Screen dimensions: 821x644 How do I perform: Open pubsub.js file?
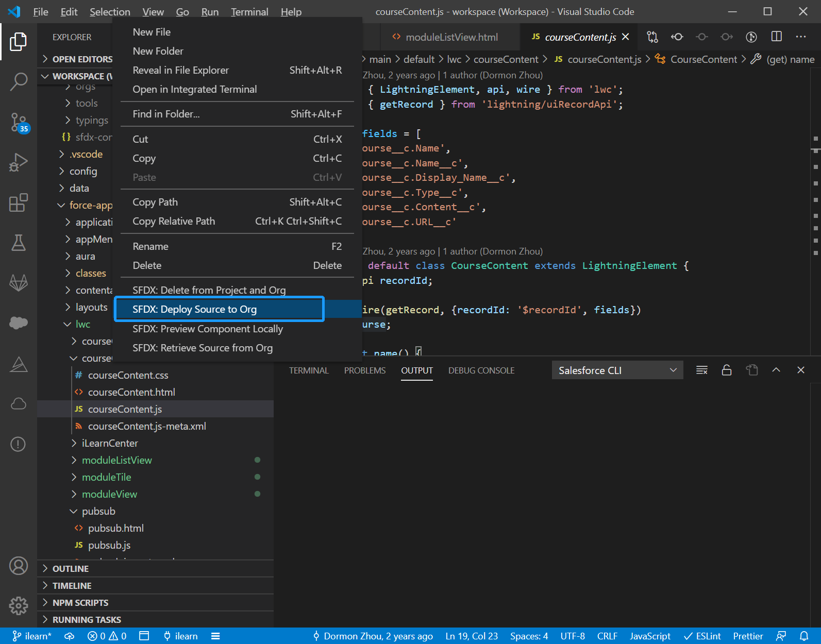(x=156, y=545)
